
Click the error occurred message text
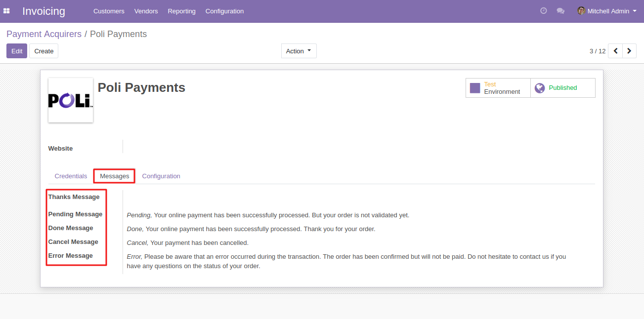click(x=346, y=261)
